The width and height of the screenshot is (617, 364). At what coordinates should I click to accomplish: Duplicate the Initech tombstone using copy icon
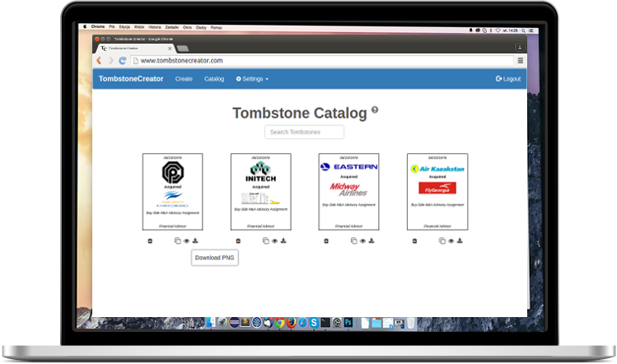[x=265, y=240]
